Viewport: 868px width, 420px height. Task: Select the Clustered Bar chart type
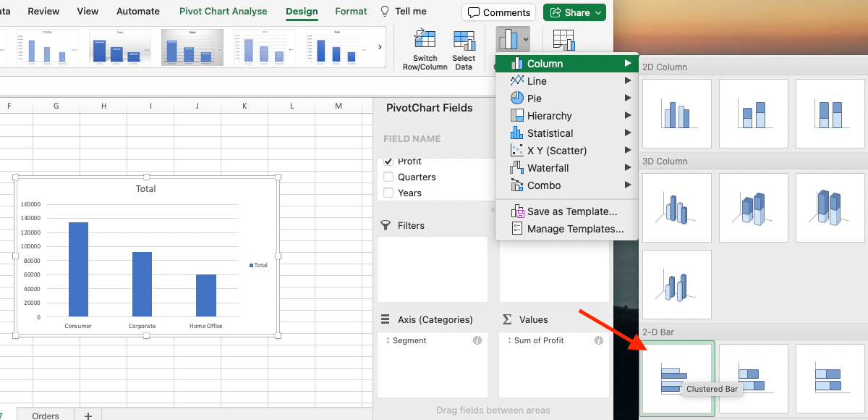pyautogui.click(x=677, y=379)
